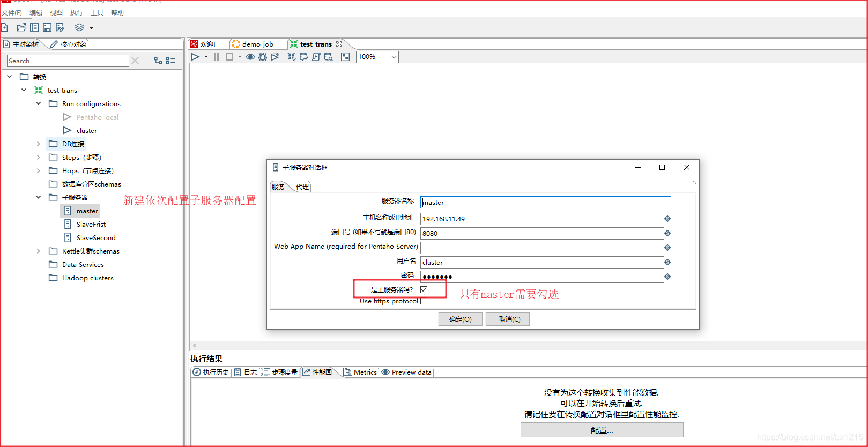Collapse the test_trans tree node
Image resolution: width=868 pixels, height=447 pixels.
coord(24,90)
